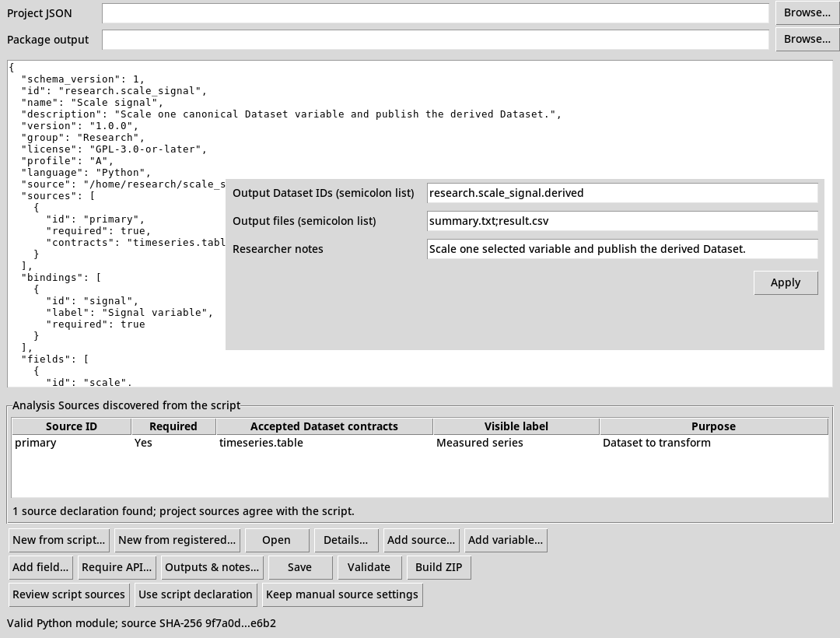The width and height of the screenshot is (840, 638).
Task: Click the "description" line in JSON editor
Action: [292, 114]
